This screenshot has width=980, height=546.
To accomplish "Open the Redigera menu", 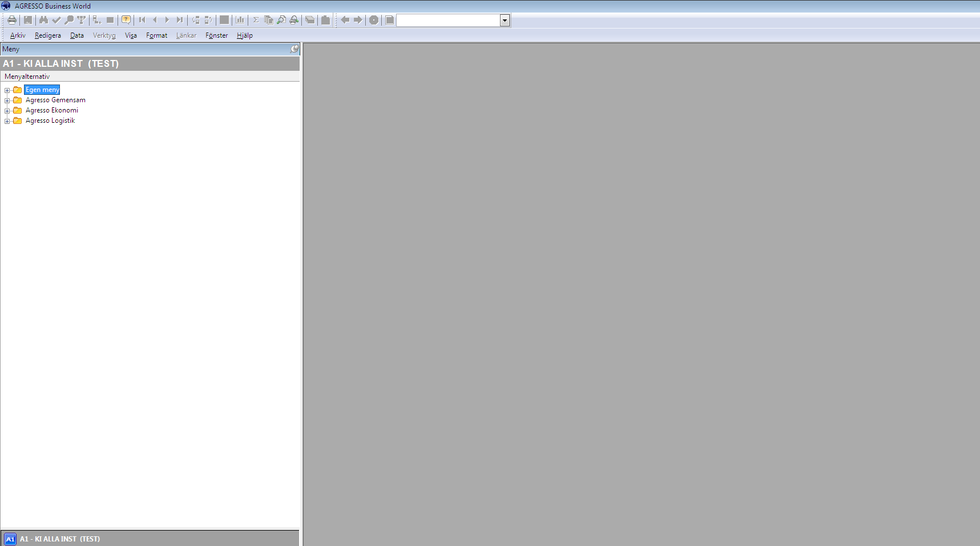I will (48, 35).
